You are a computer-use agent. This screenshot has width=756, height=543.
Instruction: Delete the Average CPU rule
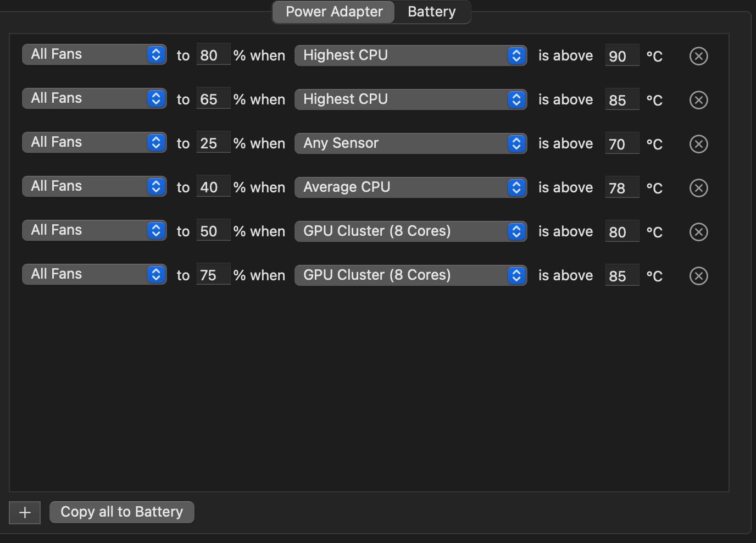point(698,188)
